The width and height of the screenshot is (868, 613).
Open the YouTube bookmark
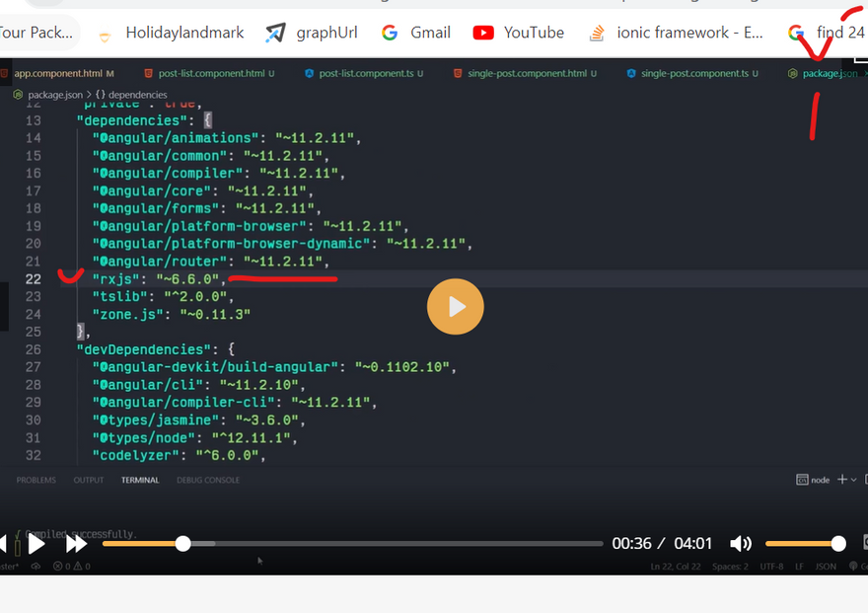coord(518,33)
